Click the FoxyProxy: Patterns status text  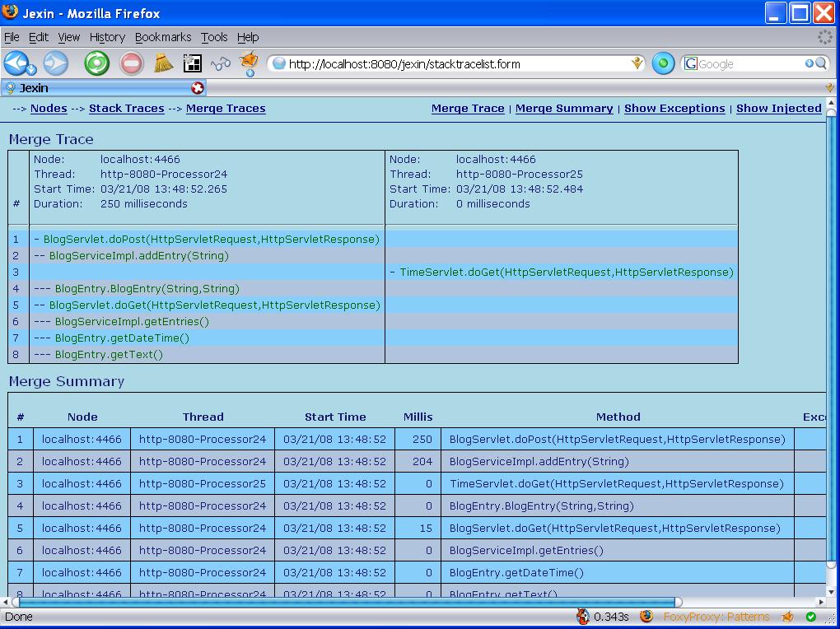[716, 617]
